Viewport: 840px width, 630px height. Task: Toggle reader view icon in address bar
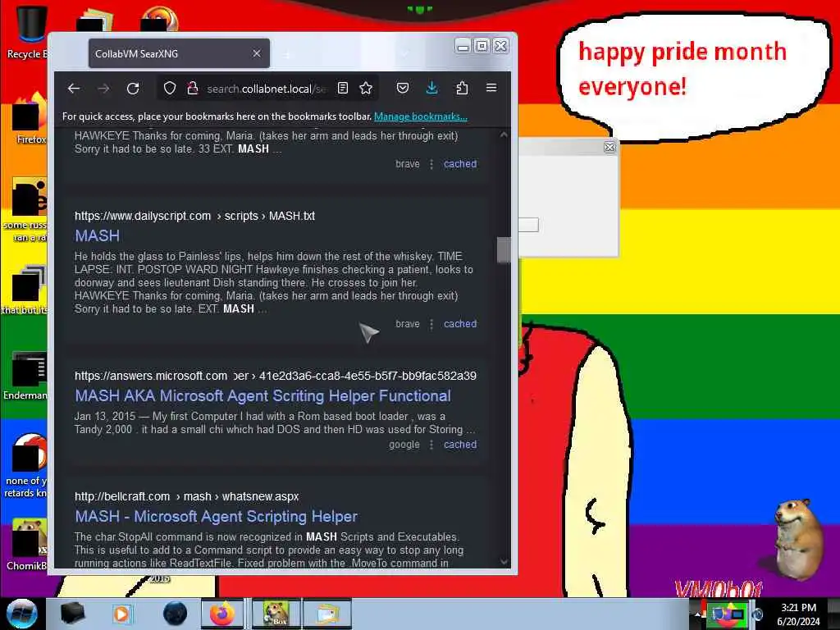(343, 89)
